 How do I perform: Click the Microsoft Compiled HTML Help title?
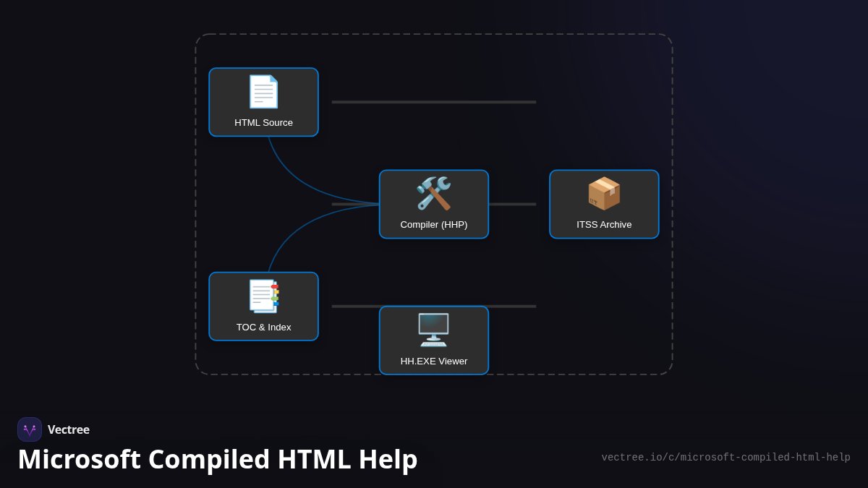(218, 459)
